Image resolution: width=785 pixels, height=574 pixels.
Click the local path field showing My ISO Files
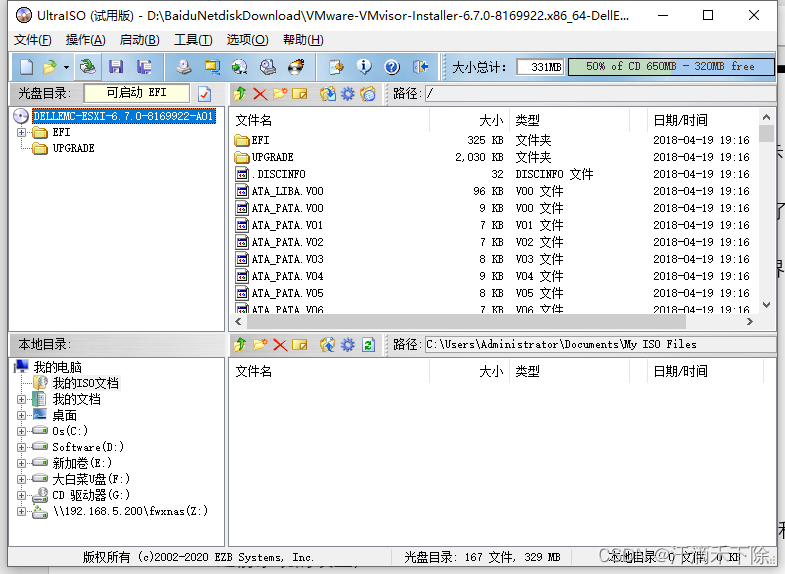(x=600, y=345)
